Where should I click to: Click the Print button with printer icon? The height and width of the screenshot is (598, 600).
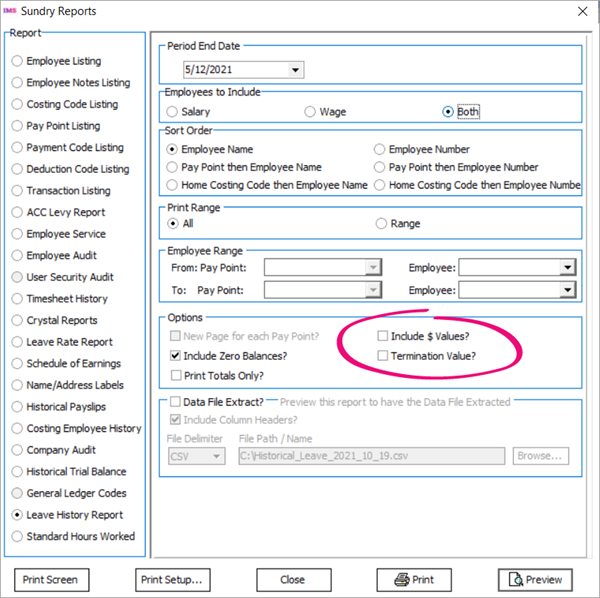(x=413, y=579)
